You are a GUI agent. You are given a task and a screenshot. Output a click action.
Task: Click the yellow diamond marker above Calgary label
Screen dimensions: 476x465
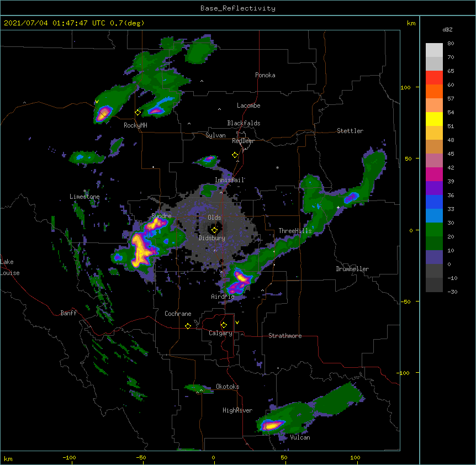point(224,325)
